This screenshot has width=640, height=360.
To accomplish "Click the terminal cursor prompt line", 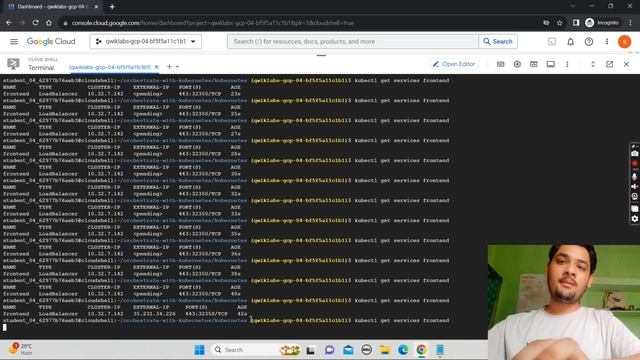I will [x=5, y=327].
